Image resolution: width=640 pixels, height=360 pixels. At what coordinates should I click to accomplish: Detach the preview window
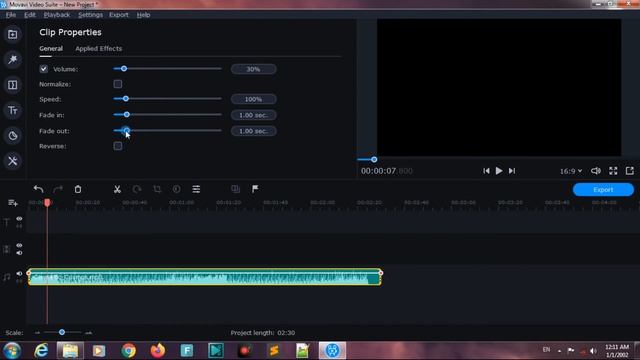tap(630, 171)
